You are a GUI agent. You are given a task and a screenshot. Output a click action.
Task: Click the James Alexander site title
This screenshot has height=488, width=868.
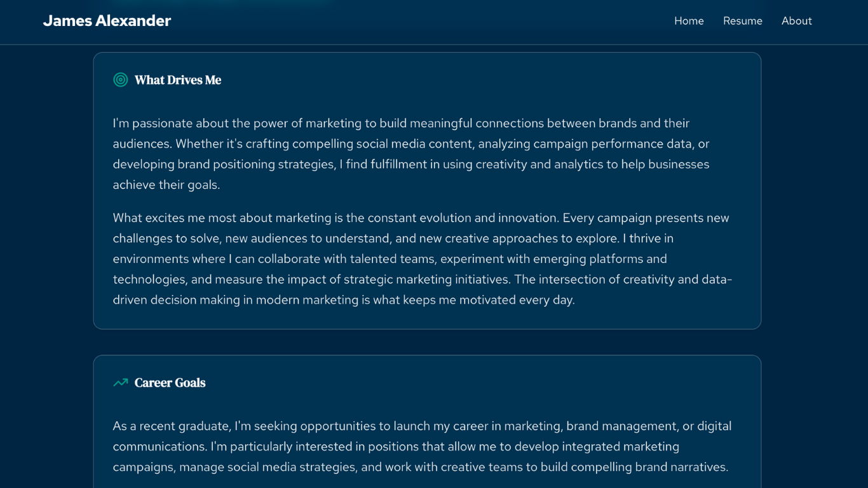tap(106, 20)
